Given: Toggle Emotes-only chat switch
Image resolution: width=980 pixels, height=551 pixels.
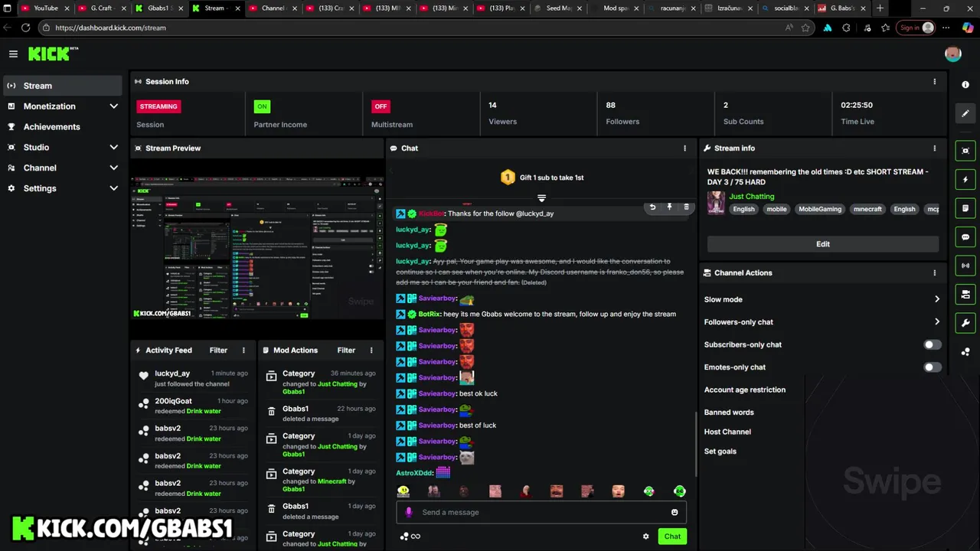Looking at the screenshot, I should coord(932,367).
